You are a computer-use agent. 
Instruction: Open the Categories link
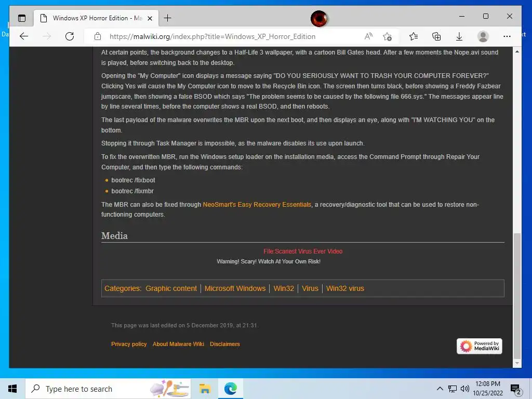pyautogui.click(x=123, y=288)
